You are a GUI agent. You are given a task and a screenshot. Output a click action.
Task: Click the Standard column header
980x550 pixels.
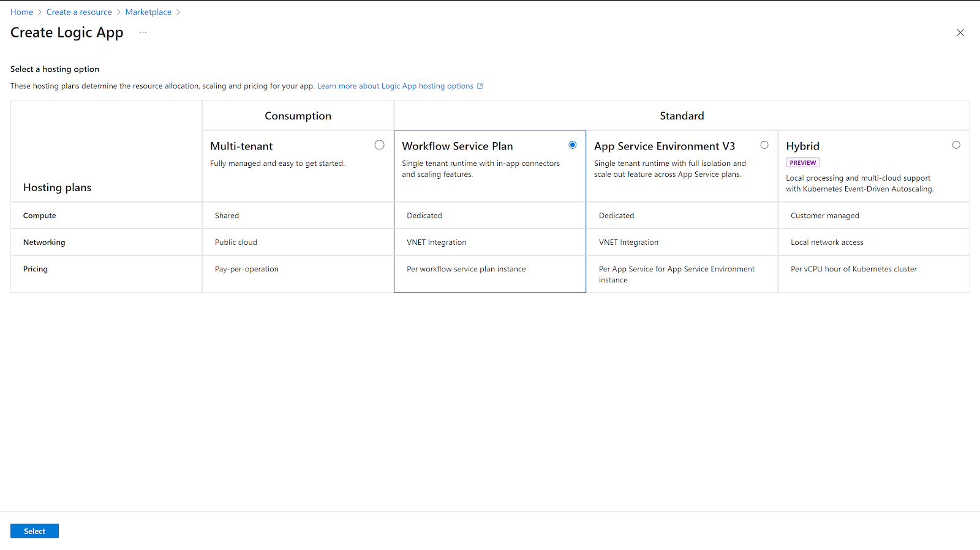tap(682, 116)
